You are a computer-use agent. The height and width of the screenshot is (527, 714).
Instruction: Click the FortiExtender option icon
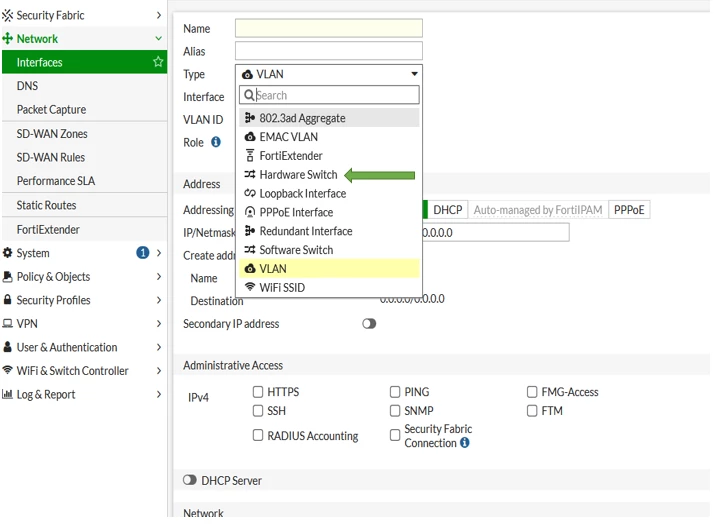coord(250,155)
